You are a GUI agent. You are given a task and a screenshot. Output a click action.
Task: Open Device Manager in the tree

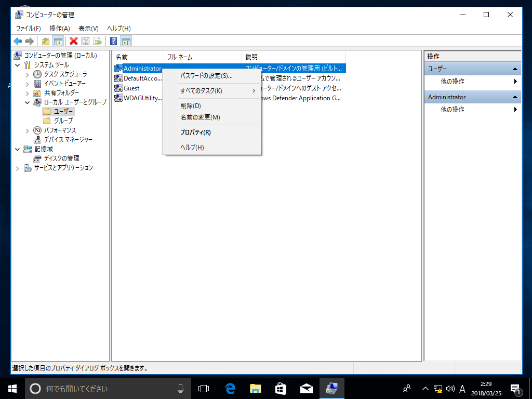pyautogui.click(x=68, y=139)
